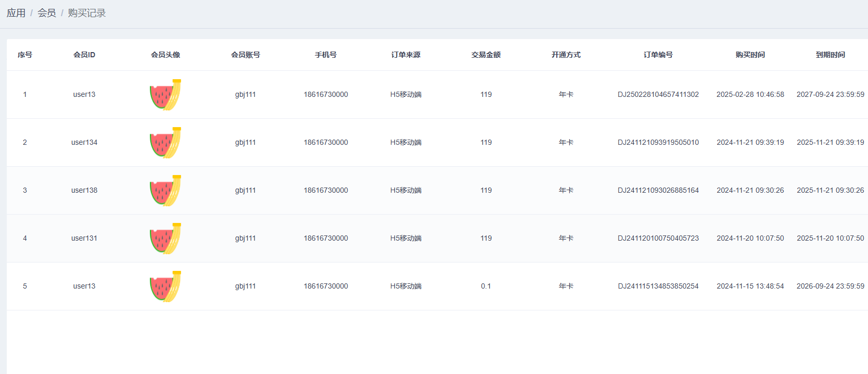This screenshot has width=868, height=374.
Task: Click the 购买时间 column header
Action: pos(750,55)
